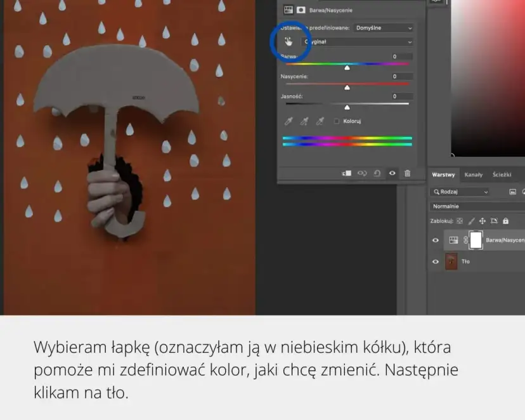Switch to the Ścieżki tab
Image resolution: width=525 pixels, height=420 pixels.
pyautogui.click(x=502, y=175)
